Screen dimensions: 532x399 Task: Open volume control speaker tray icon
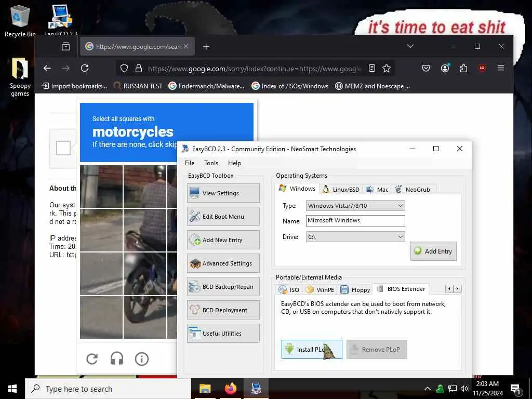click(x=464, y=389)
